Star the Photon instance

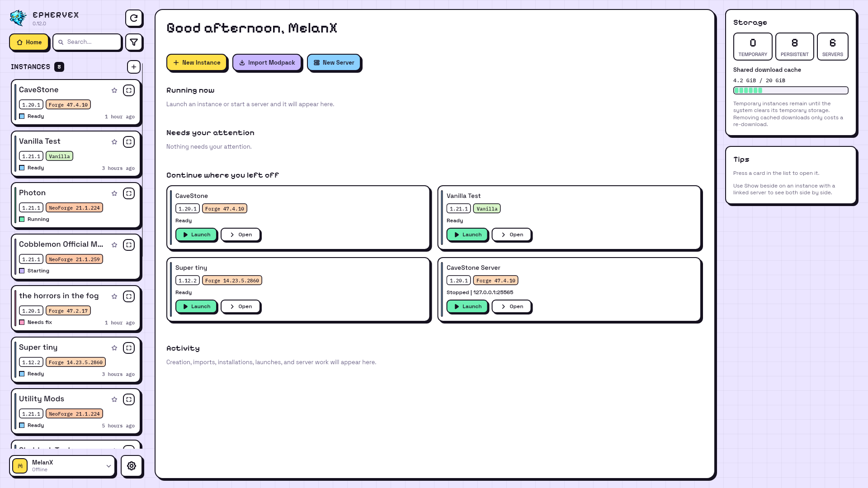114,193
